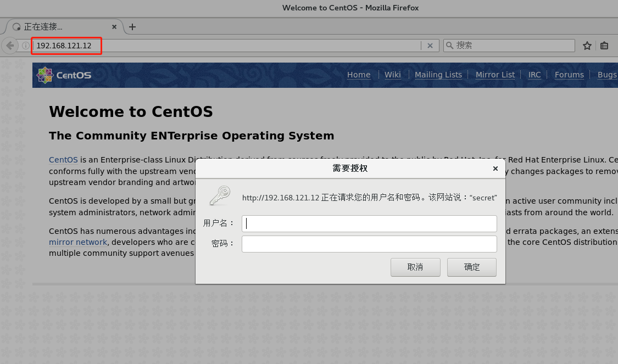Click the 密码： label
The width and height of the screenshot is (618, 364).
222,244
